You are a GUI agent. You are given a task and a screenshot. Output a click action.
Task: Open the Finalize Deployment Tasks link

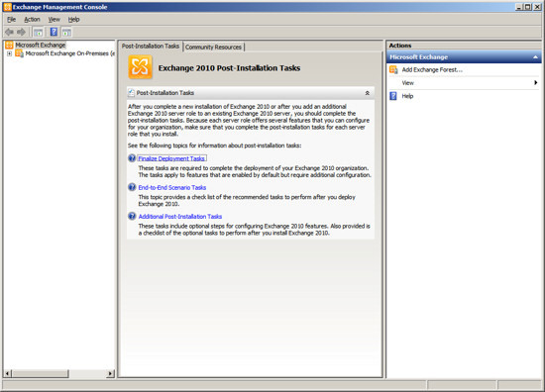pyautogui.click(x=171, y=158)
